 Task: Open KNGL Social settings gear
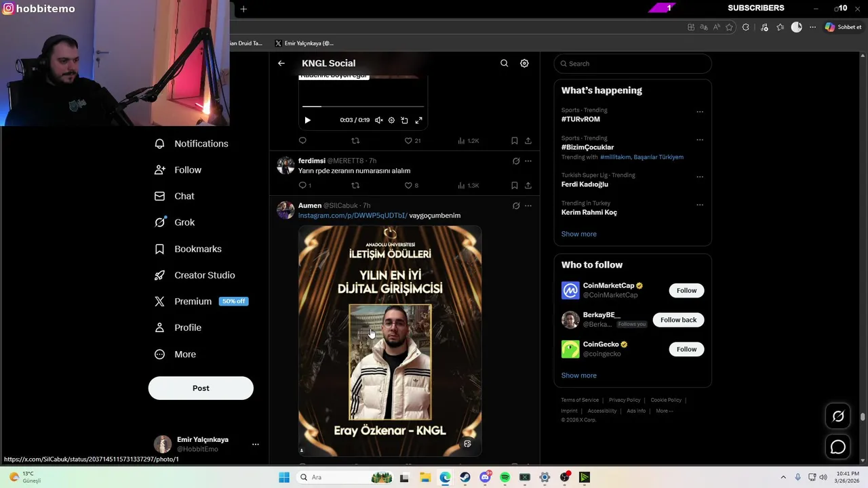pyautogui.click(x=524, y=63)
